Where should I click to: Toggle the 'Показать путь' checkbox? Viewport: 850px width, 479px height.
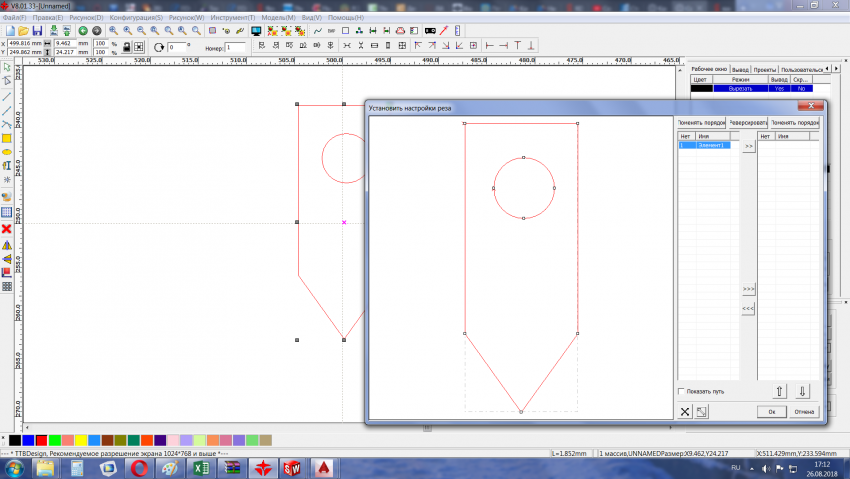[x=682, y=391]
